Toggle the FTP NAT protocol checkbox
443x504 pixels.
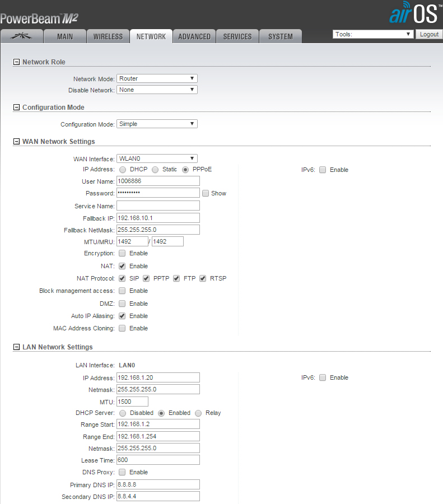pos(176,278)
